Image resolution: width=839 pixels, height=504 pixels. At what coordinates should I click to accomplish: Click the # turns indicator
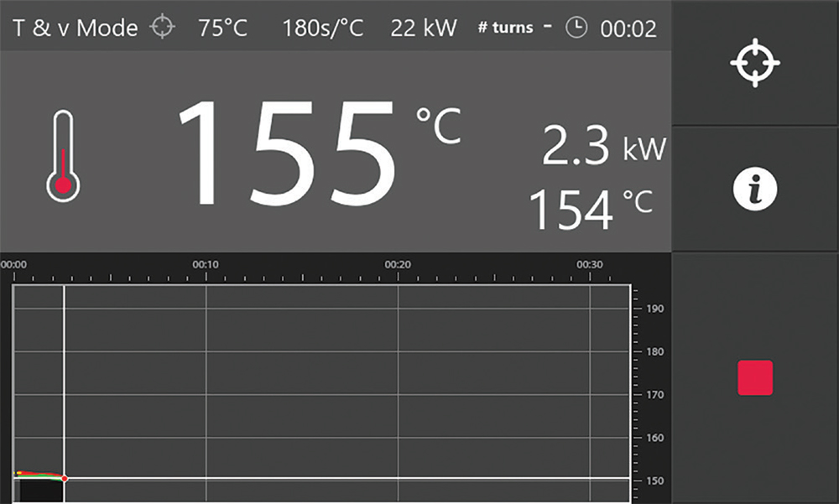coord(506,28)
